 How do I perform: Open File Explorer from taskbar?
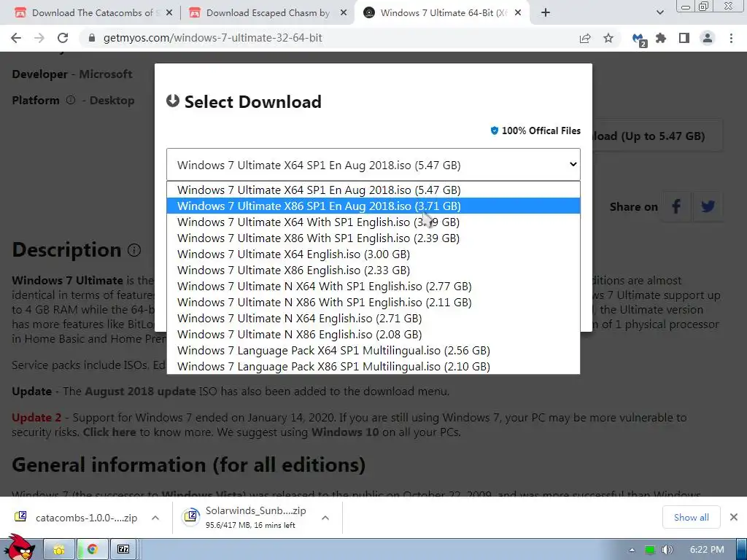(x=59, y=550)
